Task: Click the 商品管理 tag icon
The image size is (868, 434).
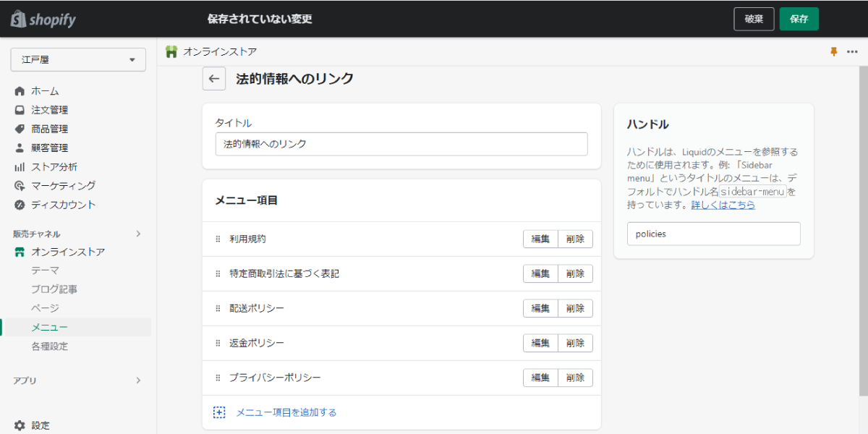Action: pos(20,129)
